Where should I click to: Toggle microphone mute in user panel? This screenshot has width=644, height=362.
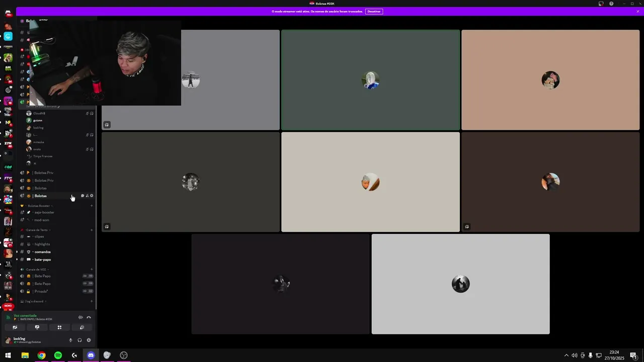[x=70, y=340]
